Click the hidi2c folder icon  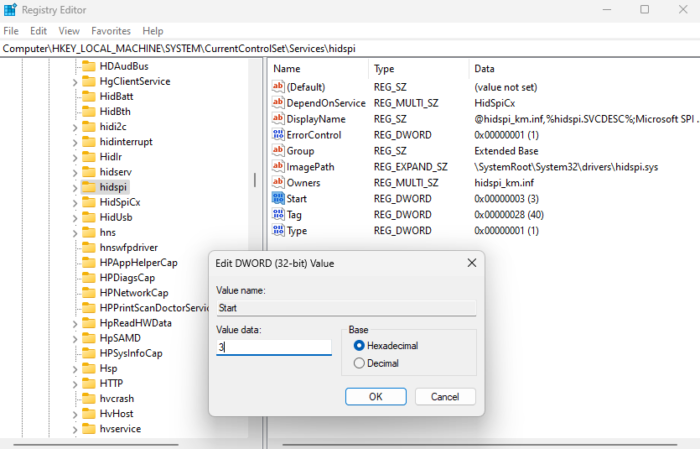[89, 127]
